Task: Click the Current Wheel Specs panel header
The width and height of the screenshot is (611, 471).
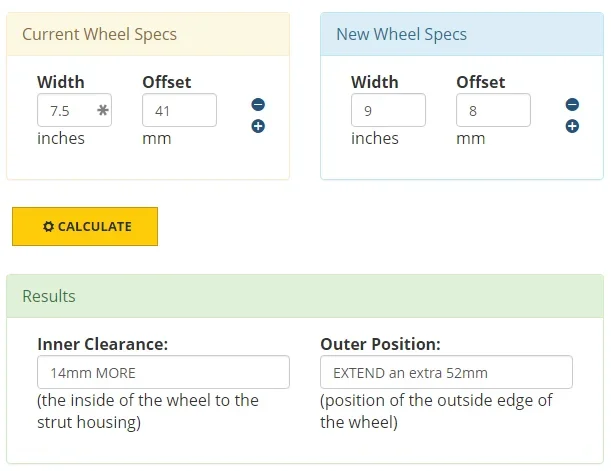Action: [x=148, y=34]
